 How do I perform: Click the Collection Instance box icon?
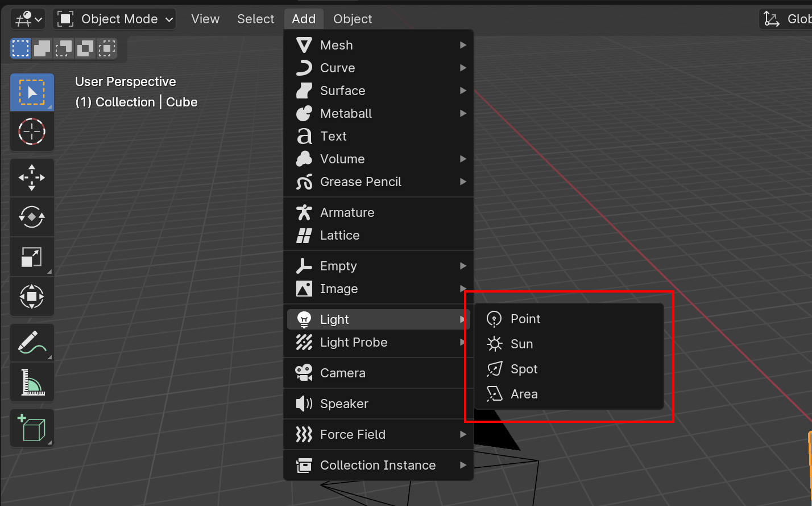[304, 465]
